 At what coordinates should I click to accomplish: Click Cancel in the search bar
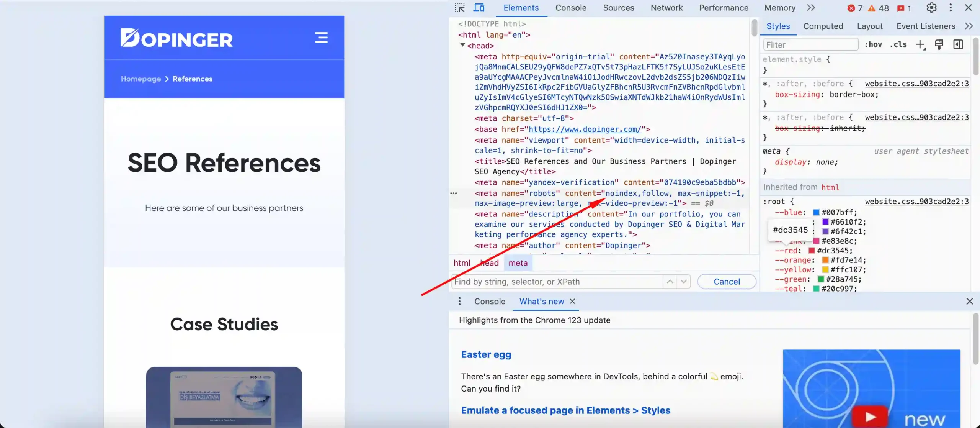coord(727,282)
